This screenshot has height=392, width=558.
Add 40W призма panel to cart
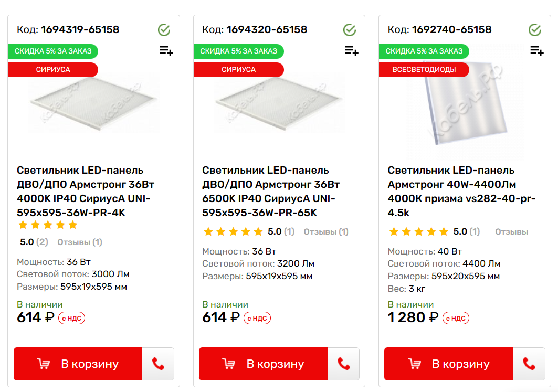point(449,364)
